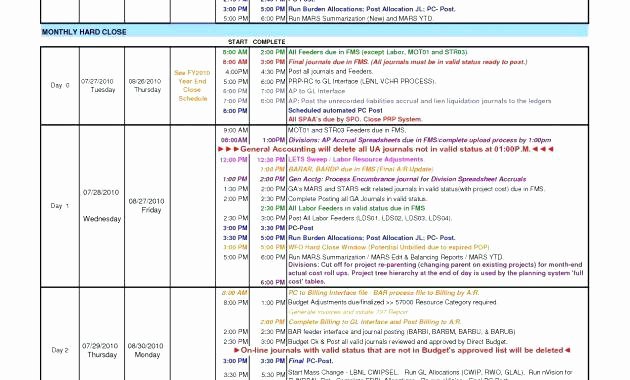
Task: Click 'Scheduled automated PC Post' entry
Action: (x=335, y=110)
